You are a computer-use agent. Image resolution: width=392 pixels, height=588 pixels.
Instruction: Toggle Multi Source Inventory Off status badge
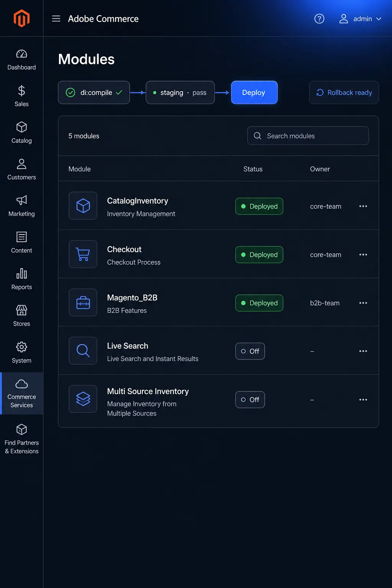[250, 400]
